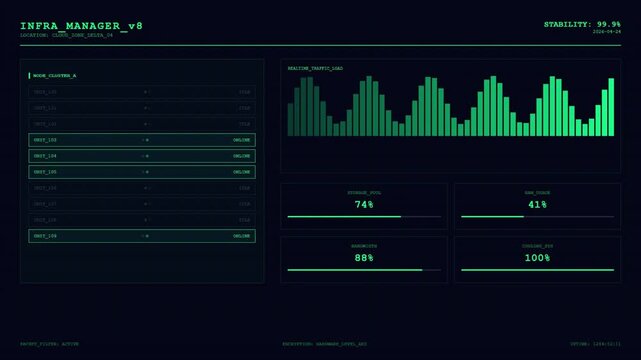Click ONLINE status of UNIT_103
This screenshot has height=360, width=641.
[242, 140]
